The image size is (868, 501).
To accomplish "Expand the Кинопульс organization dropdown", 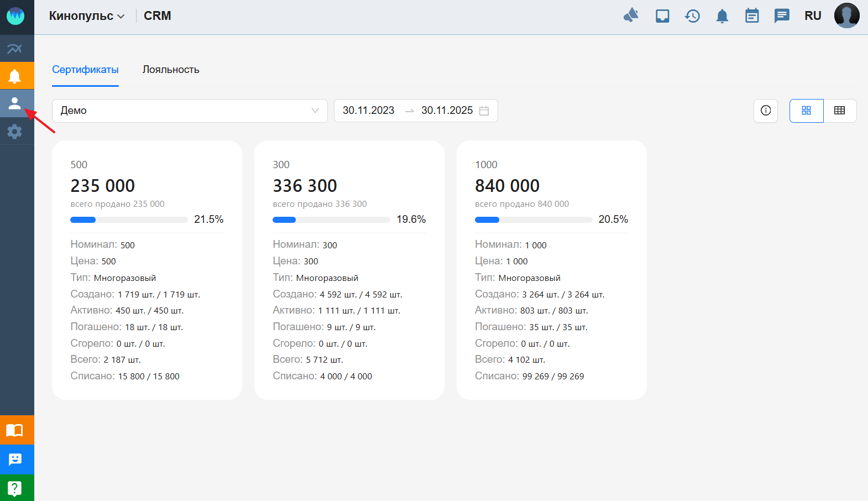I will coord(87,16).
